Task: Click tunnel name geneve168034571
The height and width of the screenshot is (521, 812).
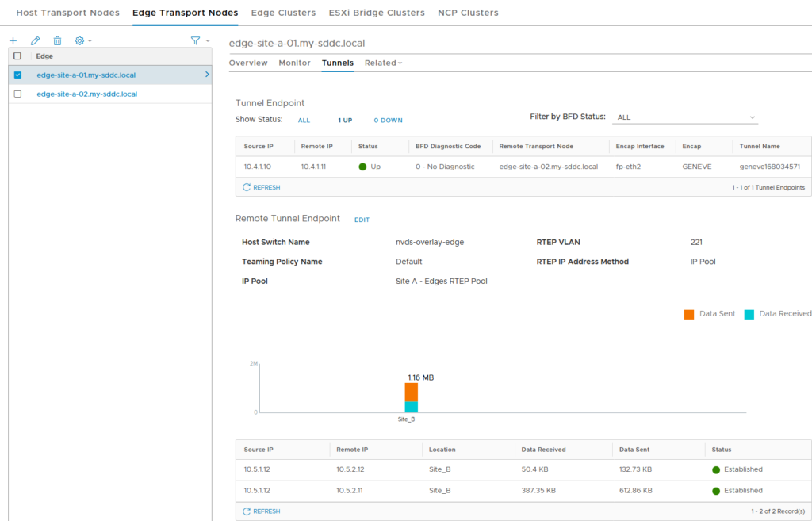Action: point(769,167)
